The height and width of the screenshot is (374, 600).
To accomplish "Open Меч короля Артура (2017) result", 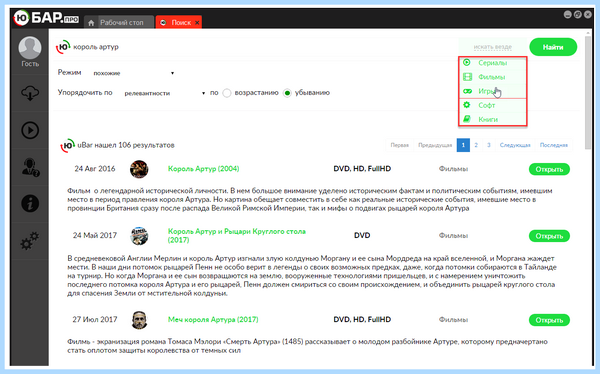I will [x=549, y=320].
